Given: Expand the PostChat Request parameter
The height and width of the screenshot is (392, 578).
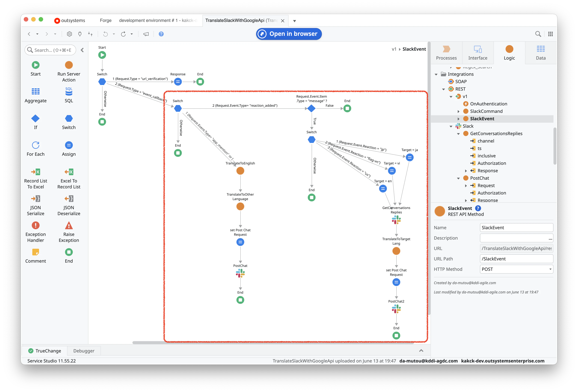Looking at the screenshot, I should [x=466, y=186].
